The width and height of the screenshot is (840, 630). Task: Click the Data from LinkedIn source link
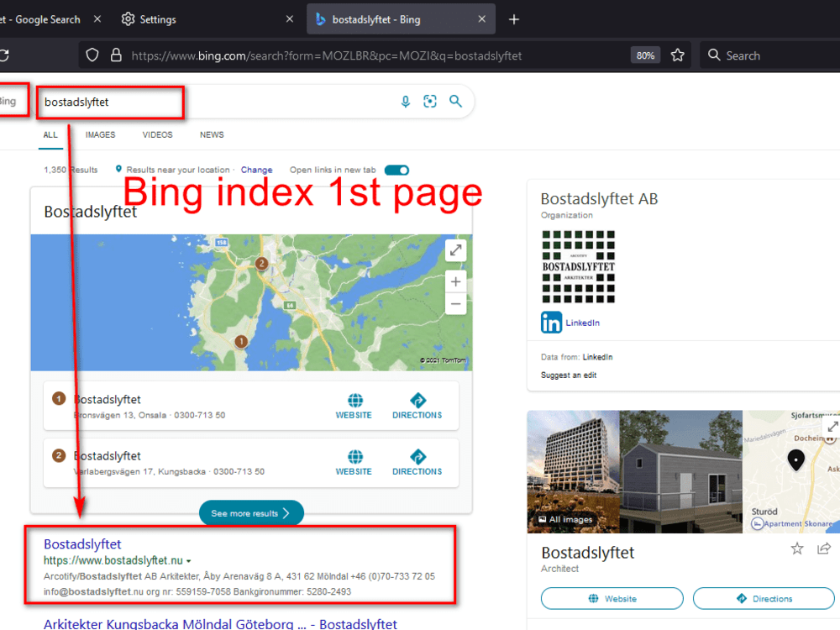tap(597, 357)
